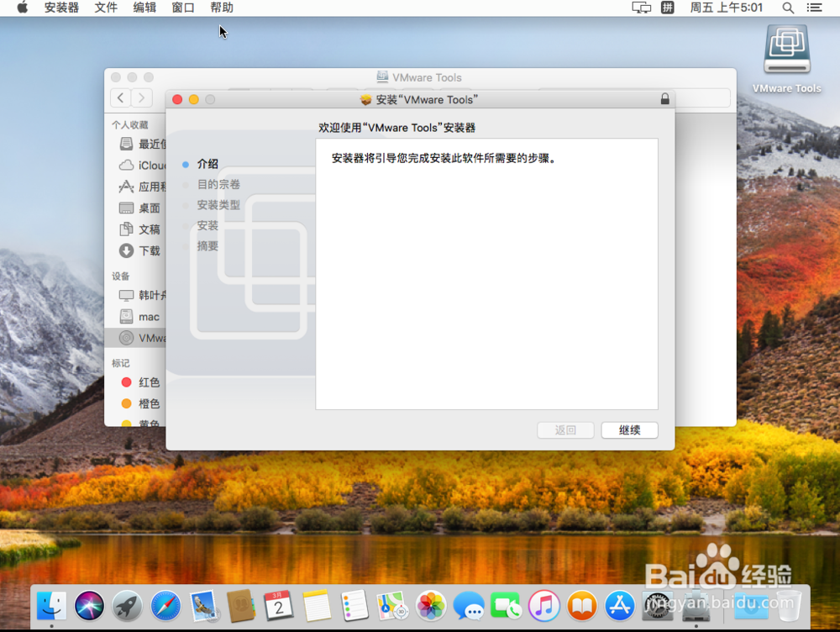Open Contacts book icon in Dock
This screenshot has width=840, height=632.
click(x=241, y=606)
